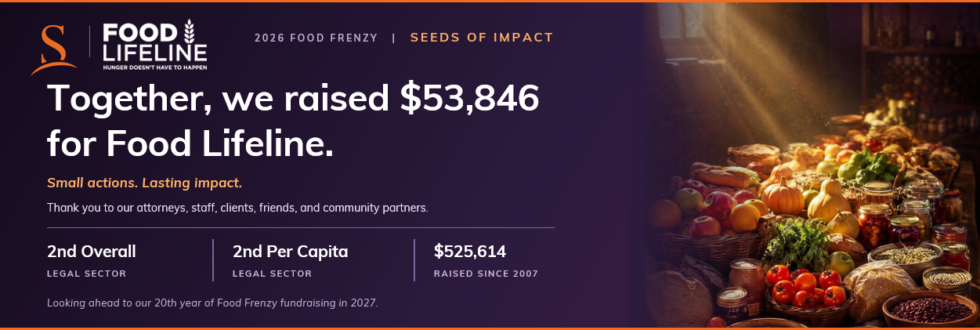The width and height of the screenshot is (980, 330).
Task: Click the thank-you message to attorneys and staff
Action: coord(237,208)
